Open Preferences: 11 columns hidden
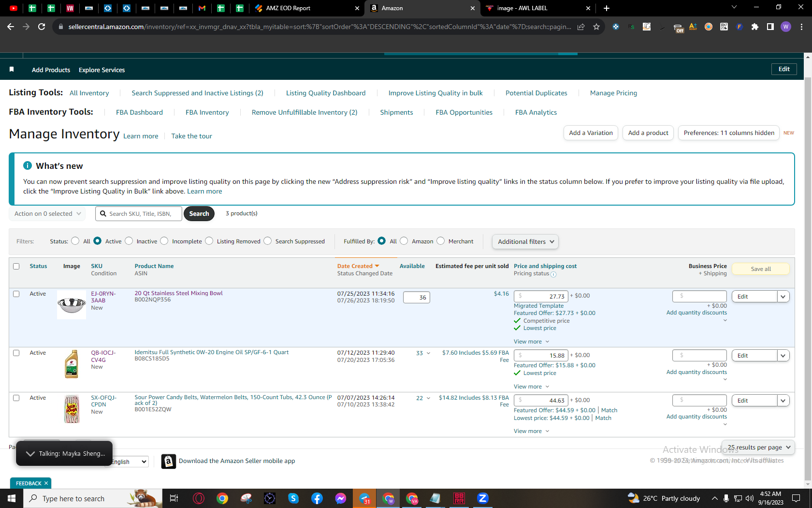 (x=729, y=133)
